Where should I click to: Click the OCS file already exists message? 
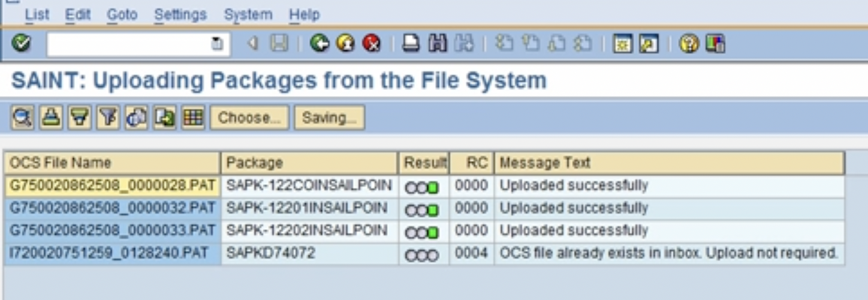[x=669, y=254]
